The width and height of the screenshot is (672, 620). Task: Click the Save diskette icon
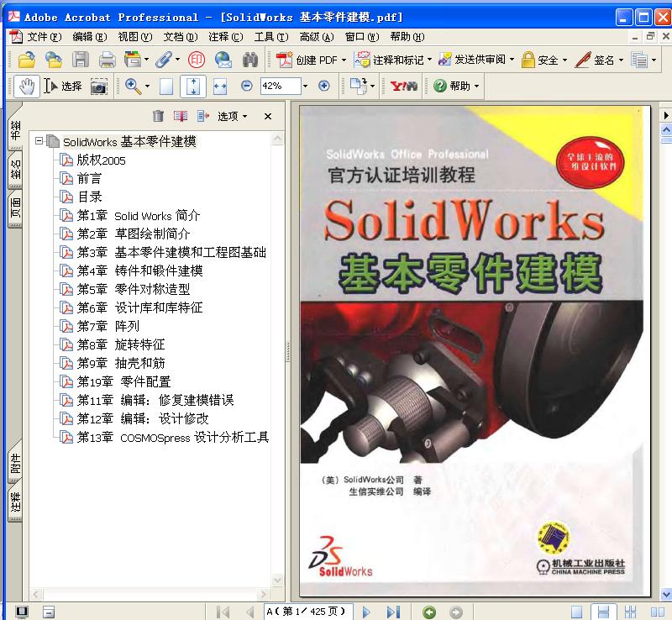coord(80,60)
